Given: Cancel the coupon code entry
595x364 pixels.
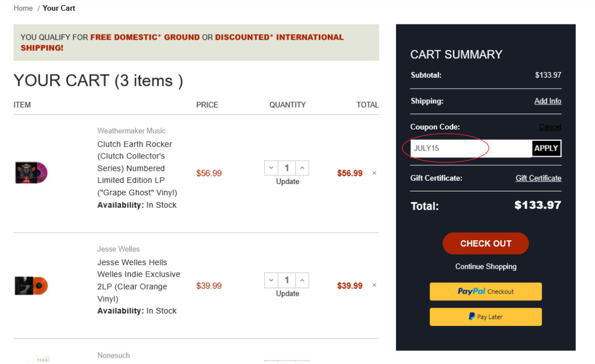Looking at the screenshot, I should click(550, 127).
